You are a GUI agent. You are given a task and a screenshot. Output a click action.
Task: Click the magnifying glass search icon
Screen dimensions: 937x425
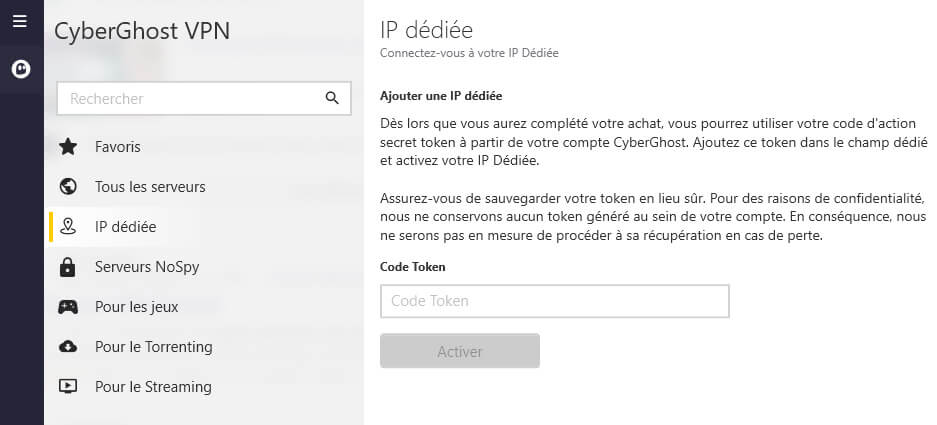pyautogui.click(x=332, y=99)
